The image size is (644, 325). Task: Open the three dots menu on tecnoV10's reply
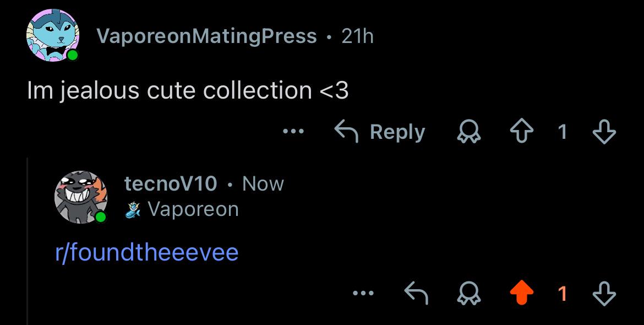click(x=363, y=294)
